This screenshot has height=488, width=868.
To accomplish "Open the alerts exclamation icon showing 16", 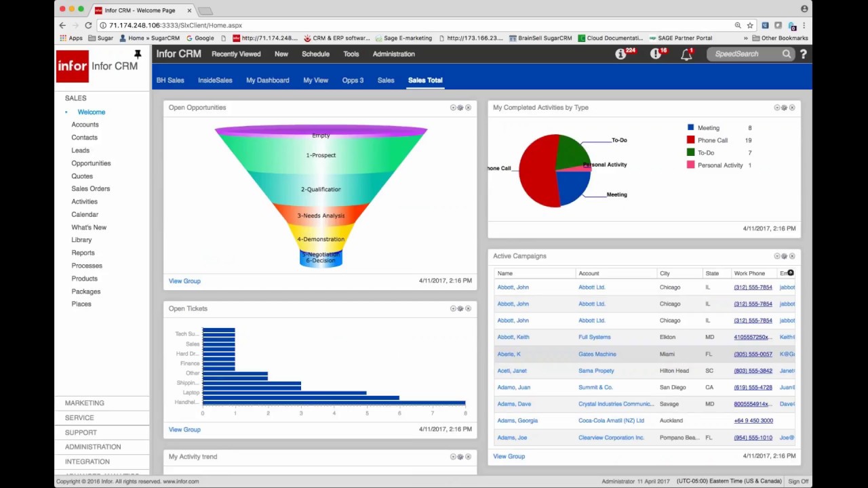I will pyautogui.click(x=655, y=54).
